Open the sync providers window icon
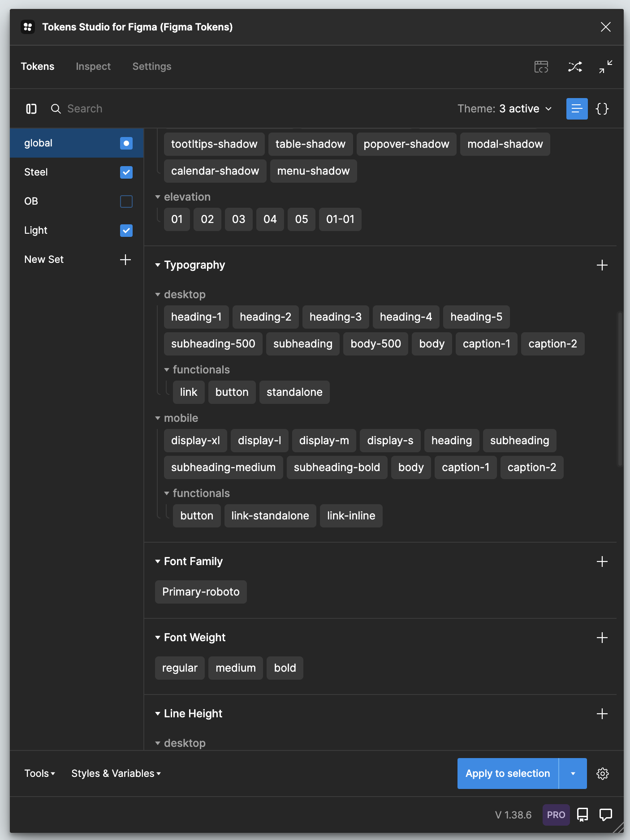This screenshot has width=630, height=840. point(541,67)
